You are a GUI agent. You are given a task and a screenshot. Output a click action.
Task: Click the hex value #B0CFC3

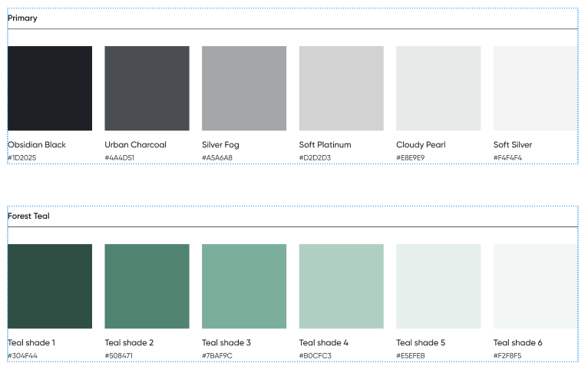(315, 356)
